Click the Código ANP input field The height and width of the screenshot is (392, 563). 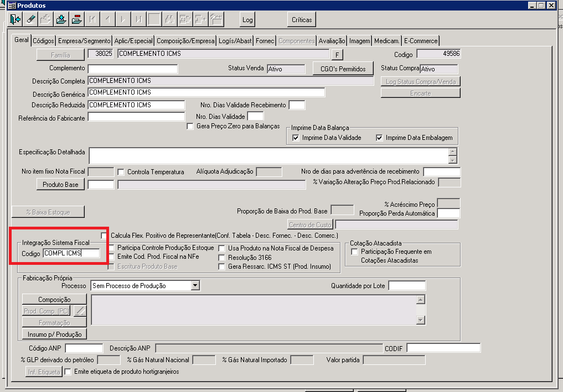[84, 348]
